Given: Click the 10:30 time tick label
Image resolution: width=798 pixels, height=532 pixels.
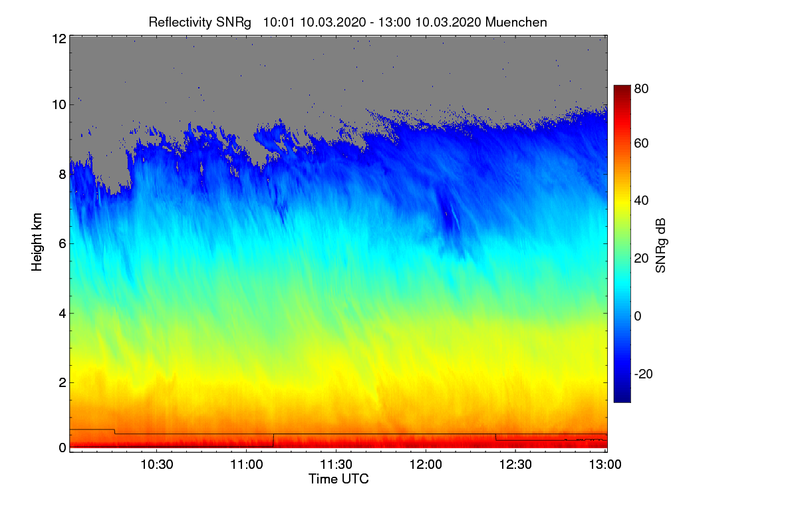Looking at the screenshot, I should pyautogui.click(x=157, y=464).
